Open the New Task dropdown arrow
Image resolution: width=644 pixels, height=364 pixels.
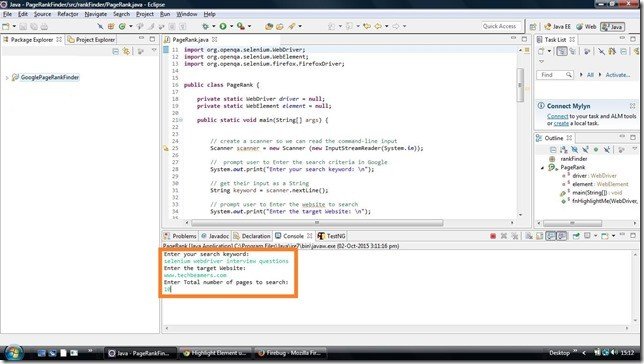tap(549, 51)
